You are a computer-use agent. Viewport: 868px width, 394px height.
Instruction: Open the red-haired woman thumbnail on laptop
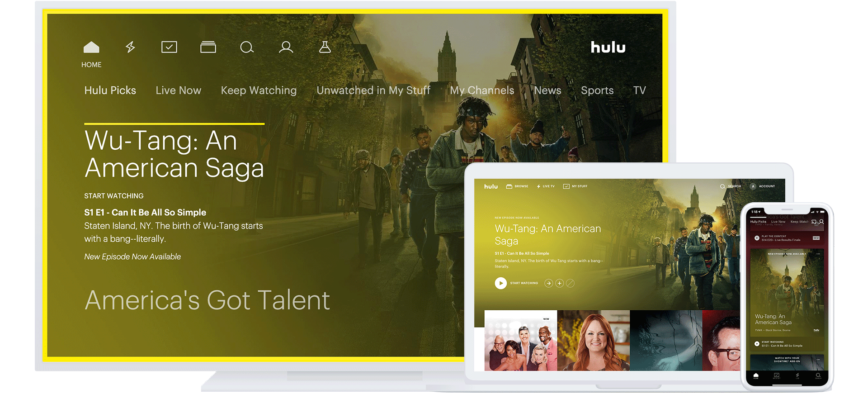click(594, 341)
